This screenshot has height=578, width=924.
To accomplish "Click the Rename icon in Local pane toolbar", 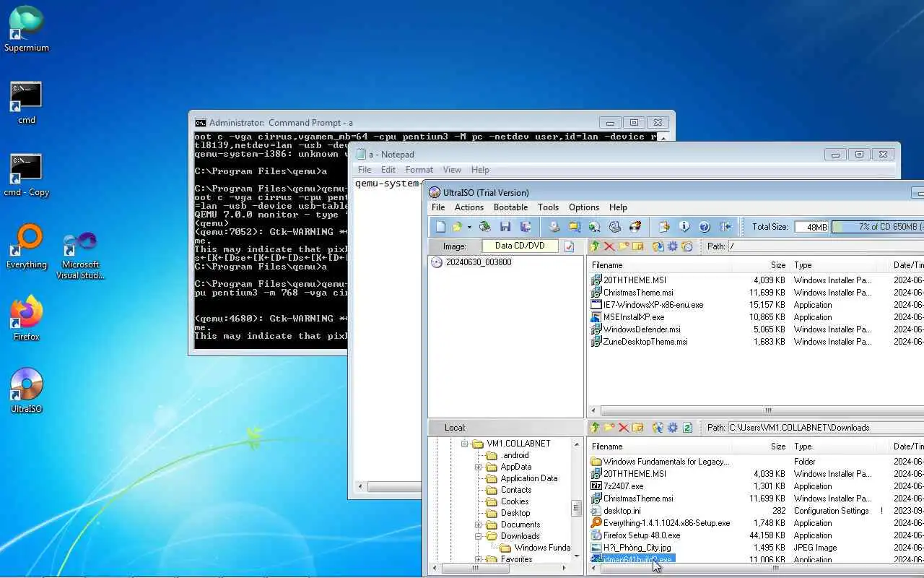I will (x=637, y=428).
